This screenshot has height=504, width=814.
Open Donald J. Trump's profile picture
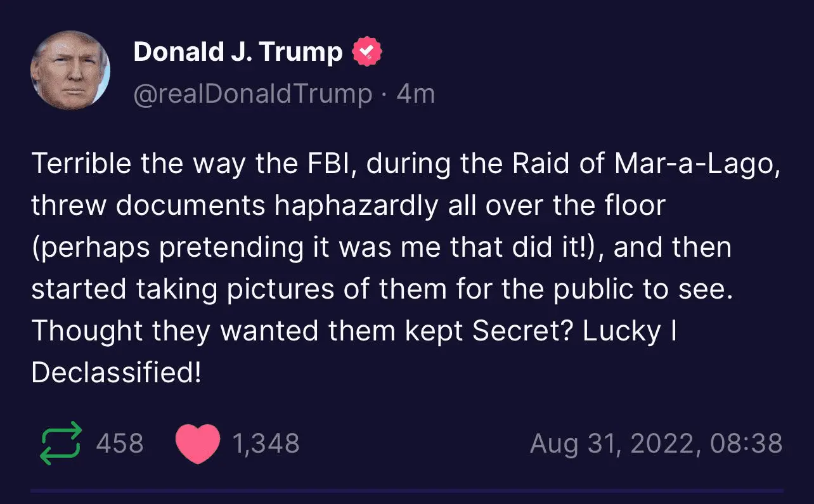pos(70,70)
